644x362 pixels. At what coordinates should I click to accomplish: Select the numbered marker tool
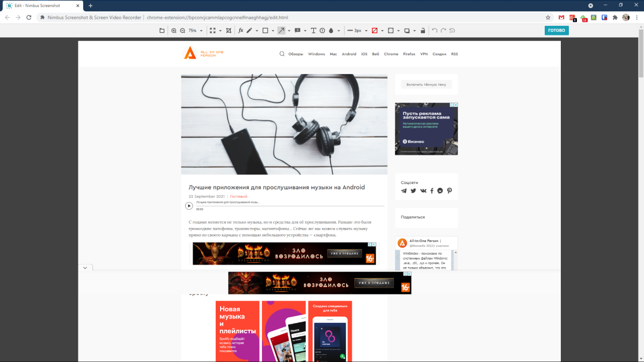322,31
